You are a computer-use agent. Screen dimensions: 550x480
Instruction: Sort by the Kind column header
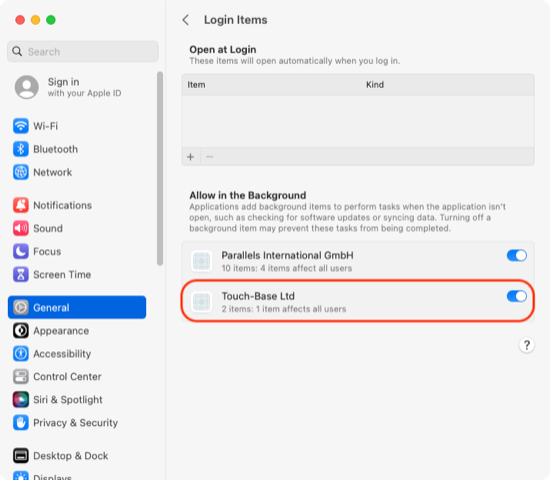pyautogui.click(x=375, y=85)
